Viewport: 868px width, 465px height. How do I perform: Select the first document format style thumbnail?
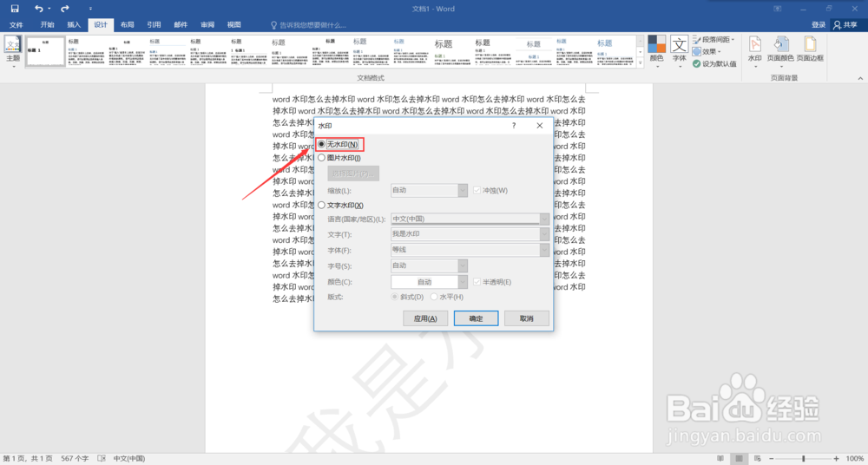click(45, 52)
